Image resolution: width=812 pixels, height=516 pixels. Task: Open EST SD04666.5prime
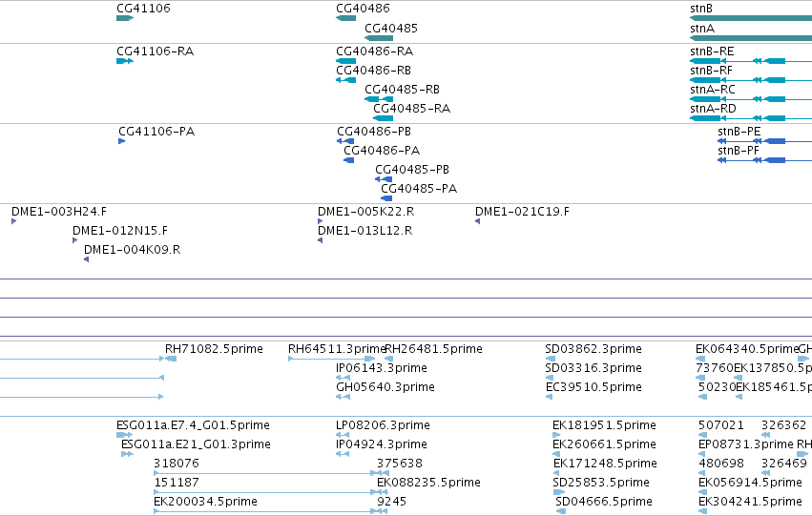click(x=604, y=502)
